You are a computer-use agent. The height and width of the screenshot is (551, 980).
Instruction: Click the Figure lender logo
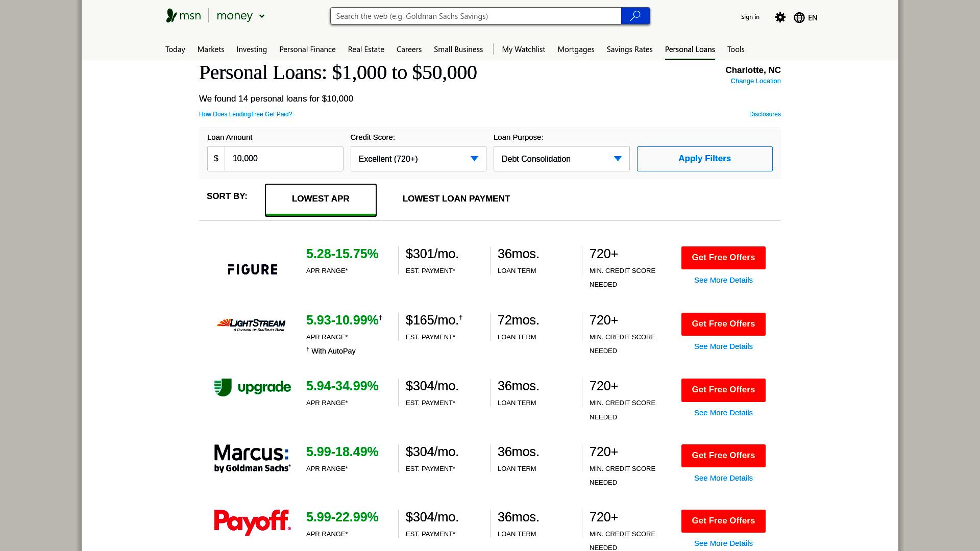(x=253, y=269)
